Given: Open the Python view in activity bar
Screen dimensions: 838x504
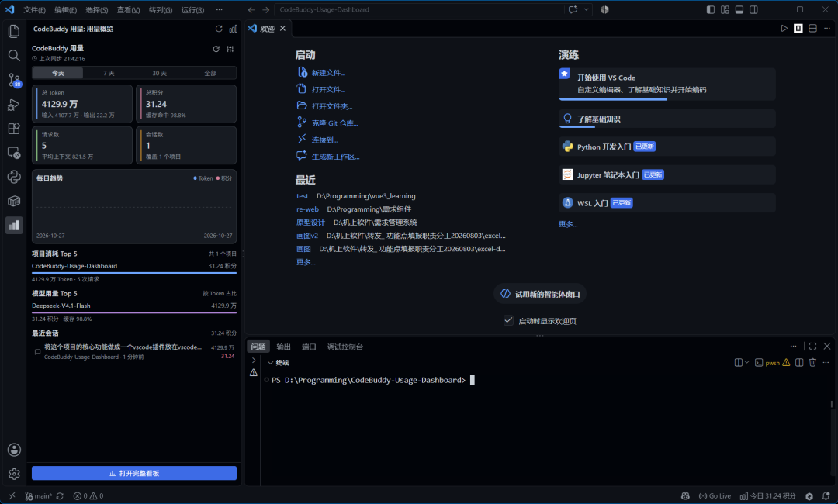Looking at the screenshot, I should [x=14, y=177].
